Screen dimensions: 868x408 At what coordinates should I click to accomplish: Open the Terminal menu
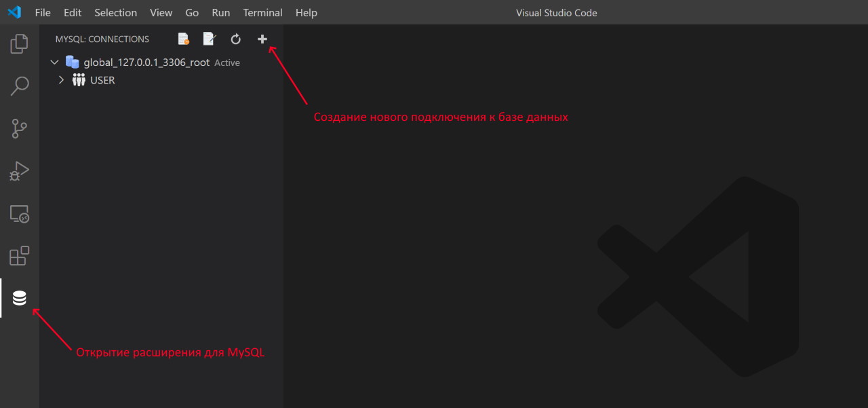[263, 13]
